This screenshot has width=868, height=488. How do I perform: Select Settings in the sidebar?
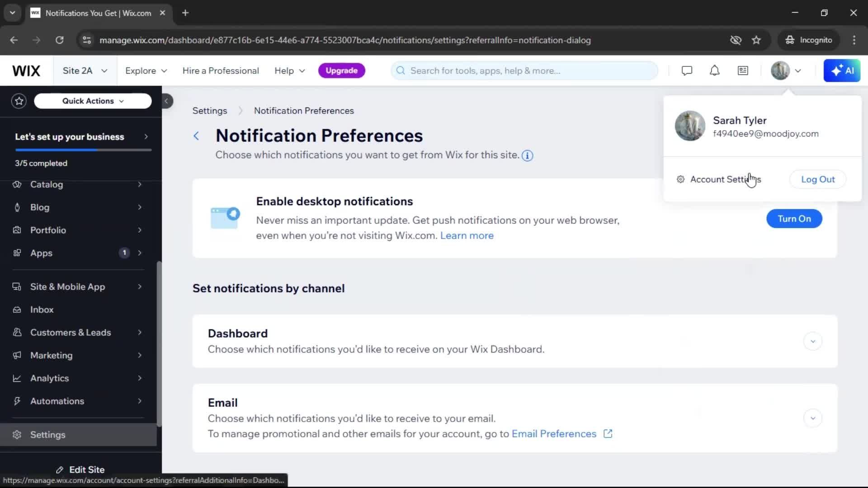tap(78, 435)
